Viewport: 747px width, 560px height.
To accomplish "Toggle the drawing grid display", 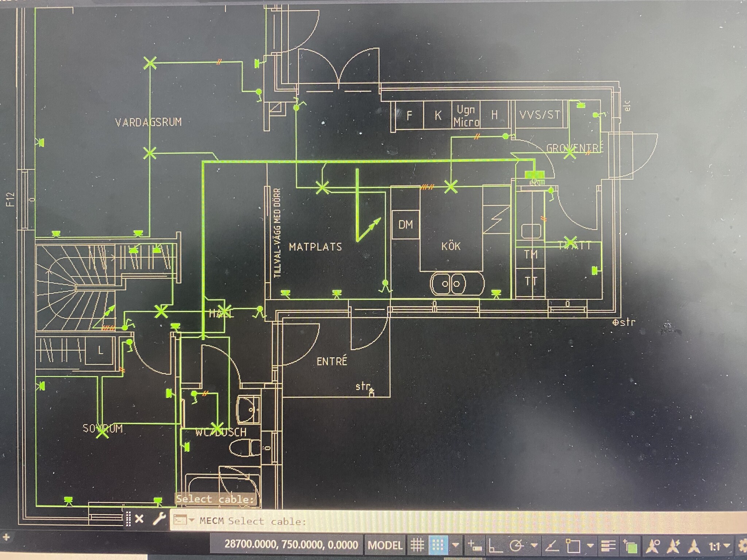I will [417, 545].
